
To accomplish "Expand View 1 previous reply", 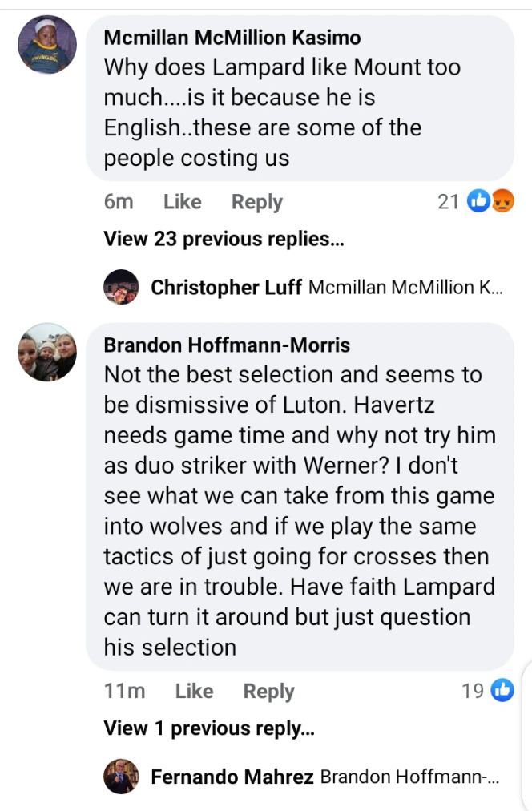I will click(209, 728).
